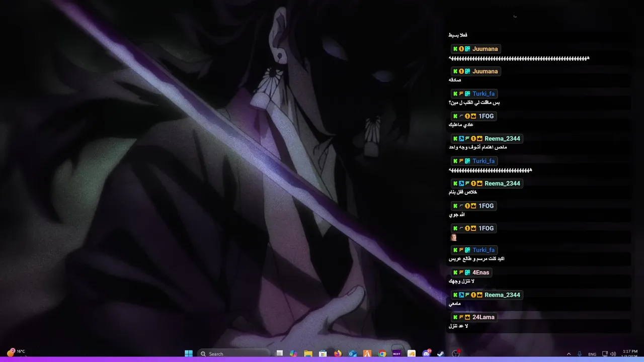Click the 'عادي ماعليك' chat message
The height and width of the screenshot is (362, 644).
(461, 125)
